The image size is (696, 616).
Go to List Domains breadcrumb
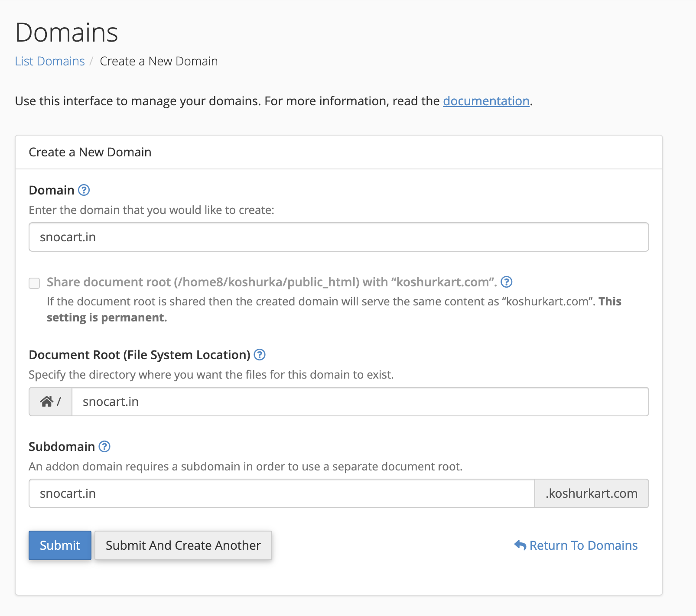coord(50,61)
